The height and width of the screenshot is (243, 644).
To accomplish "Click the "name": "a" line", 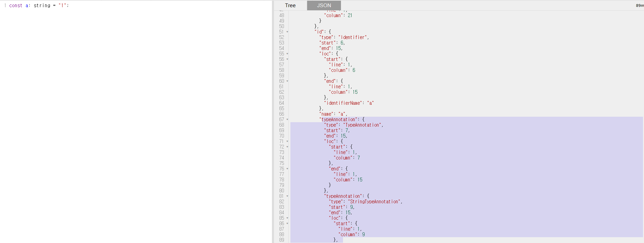I will (333, 114).
